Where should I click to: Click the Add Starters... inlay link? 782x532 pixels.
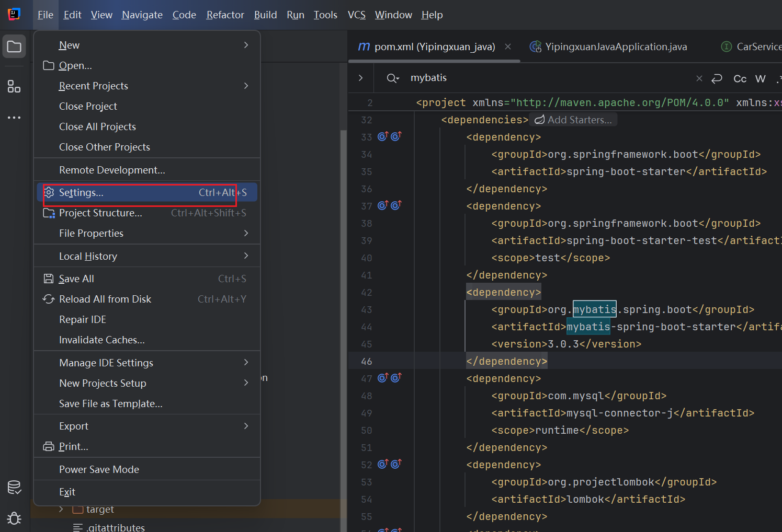point(573,120)
